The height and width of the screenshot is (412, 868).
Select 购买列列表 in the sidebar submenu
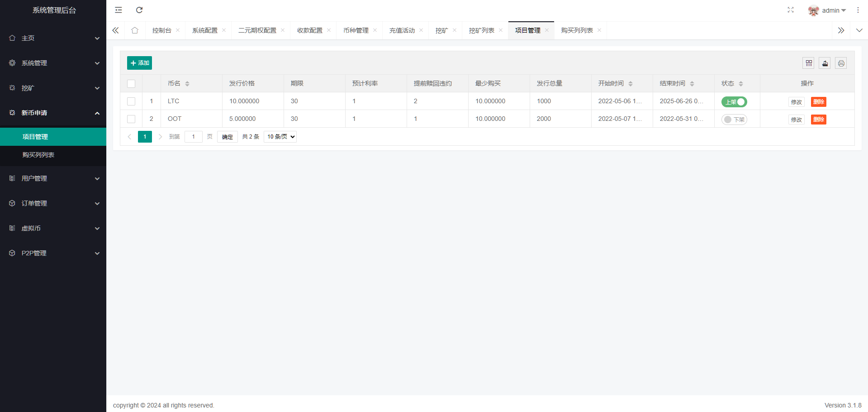tap(38, 155)
